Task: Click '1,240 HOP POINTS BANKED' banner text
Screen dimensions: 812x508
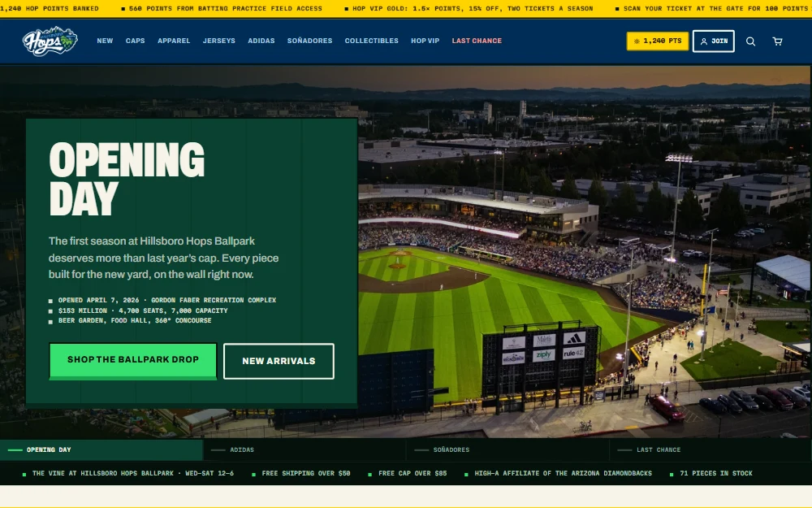Action: 50,9
